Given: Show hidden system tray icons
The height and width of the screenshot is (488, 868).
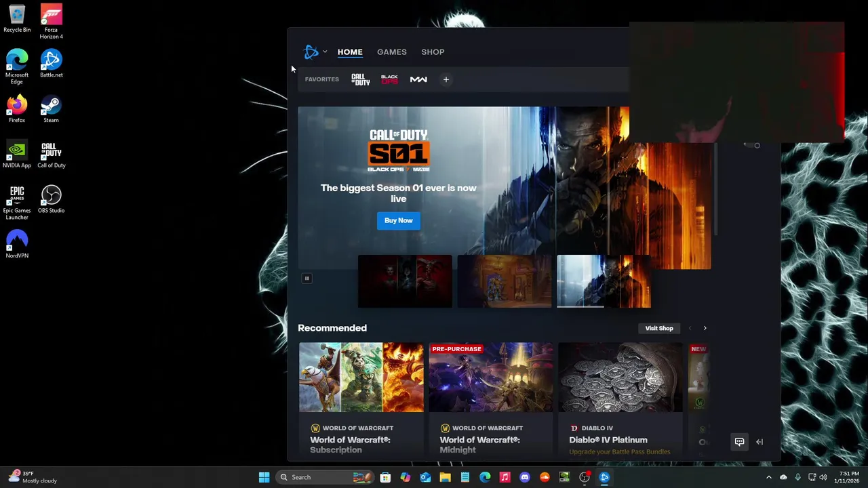Looking at the screenshot, I should [x=768, y=477].
